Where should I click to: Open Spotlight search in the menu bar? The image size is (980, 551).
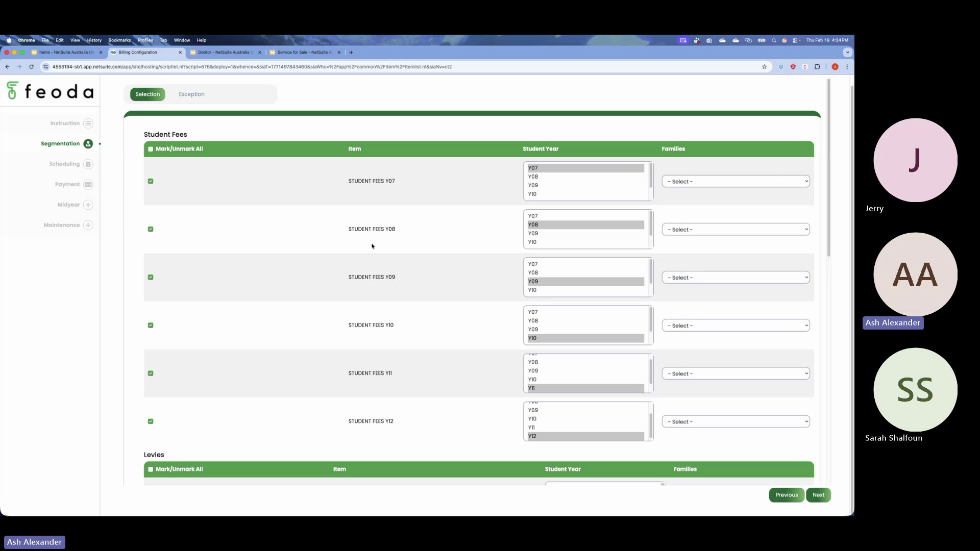point(773,40)
